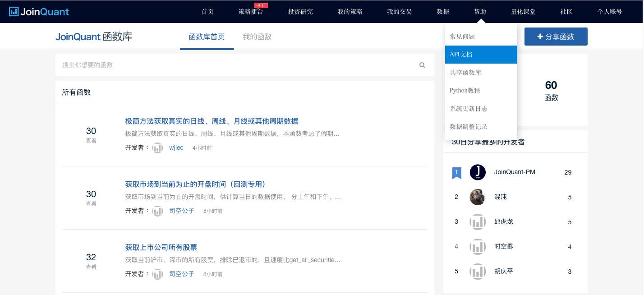644x295 pixels.
Task: Click avatar beside 司空公子 in 所有股票 row
Action: pyautogui.click(x=157, y=274)
